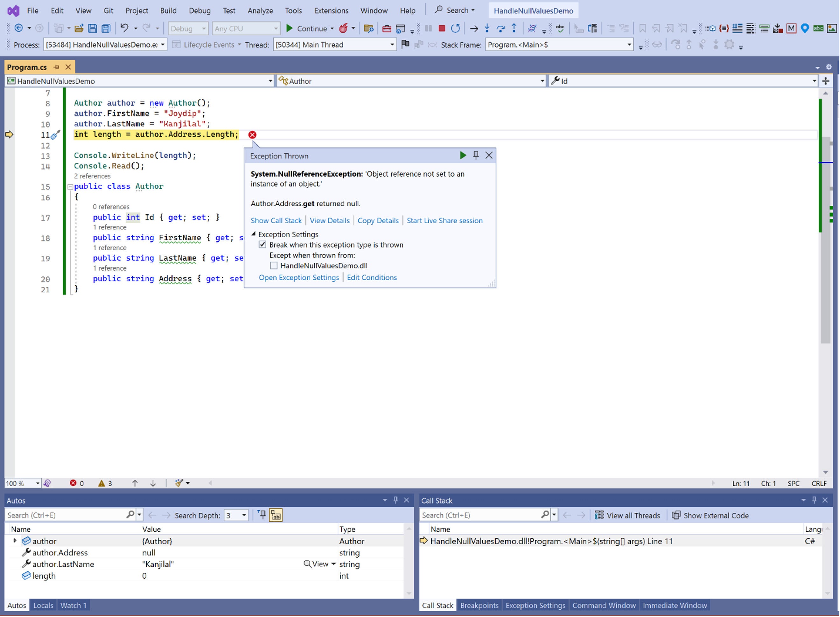Viewport: 840px width, 617px height.
Task: Open the Search Depth dropdown in Autos
Action: [236, 516]
